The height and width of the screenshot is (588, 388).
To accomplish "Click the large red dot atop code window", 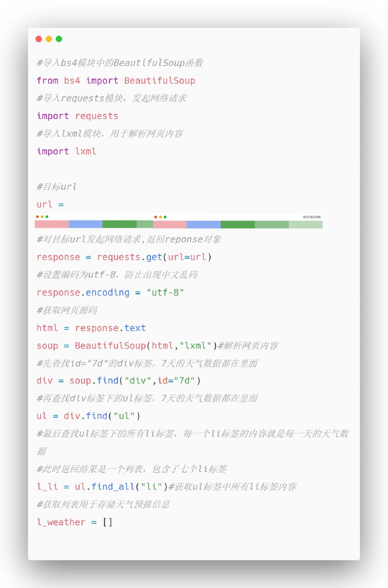I will tap(39, 39).
